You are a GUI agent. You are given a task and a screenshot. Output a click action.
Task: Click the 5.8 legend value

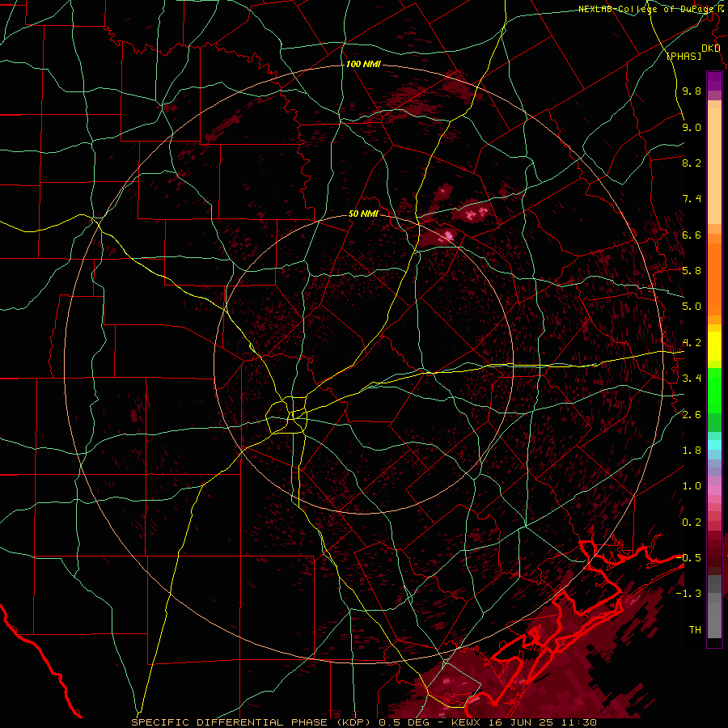click(x=692, y=271)
